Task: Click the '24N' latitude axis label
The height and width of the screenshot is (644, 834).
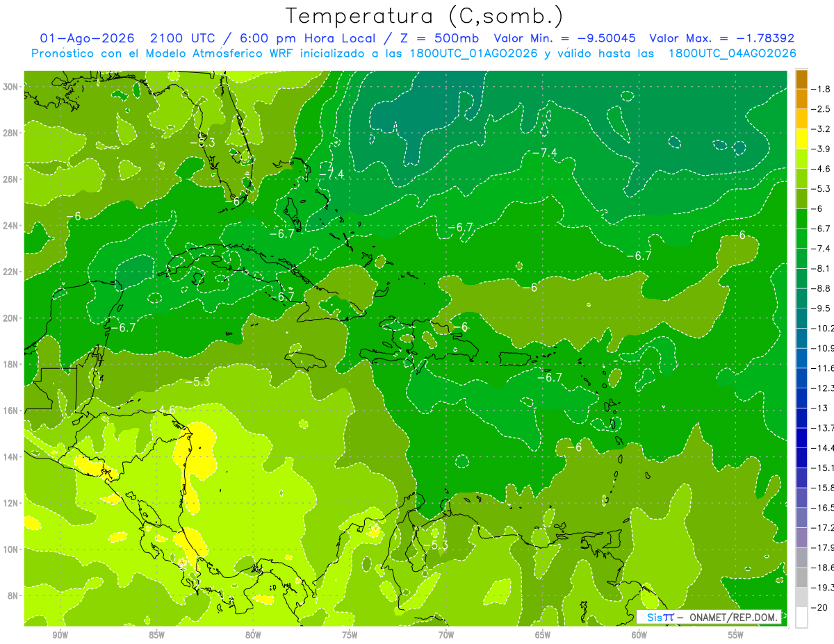Action: point(10,225)
